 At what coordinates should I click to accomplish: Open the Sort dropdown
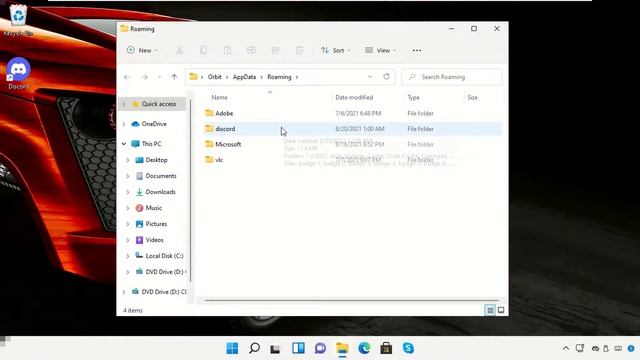pos(336,50)
